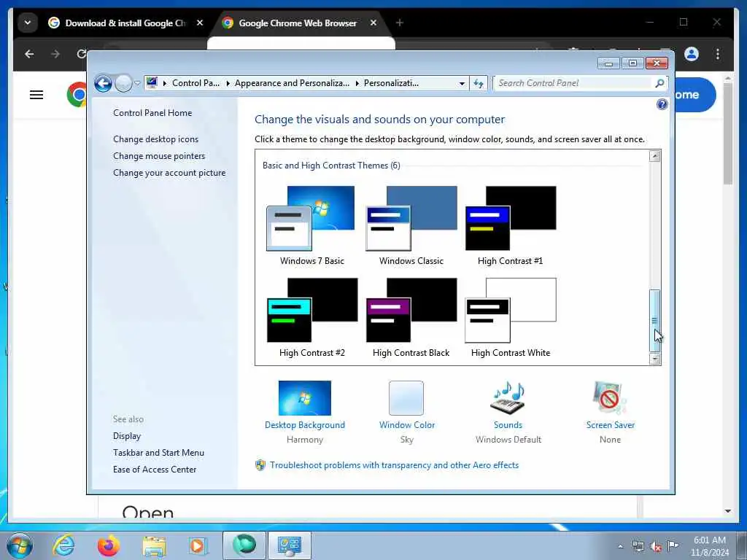Screen dimensions: 747x560
Task: Select the High Contrast Black theme
Action: click(411, 318)
